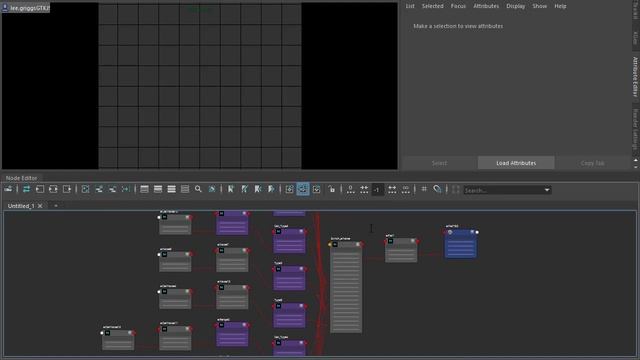Show output connections in Node Editor
640x360 pixels.
(x=67, y=189)
